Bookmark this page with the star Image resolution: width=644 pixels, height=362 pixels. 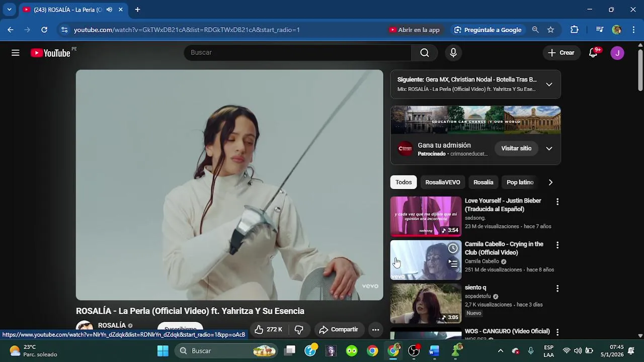[551, 30]
